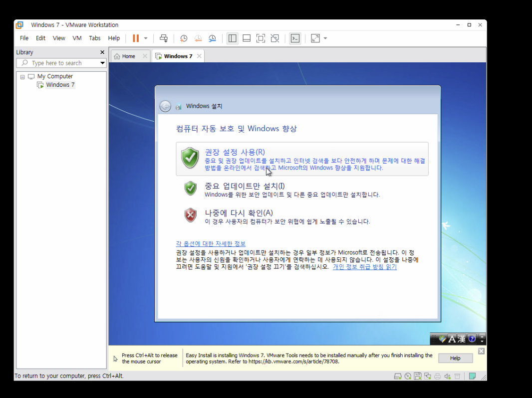Click the 컴퓨터 자동 보호 및 Windows 향상 heading
The height and width of the screenshot is (398, 532).
(236, 129)
